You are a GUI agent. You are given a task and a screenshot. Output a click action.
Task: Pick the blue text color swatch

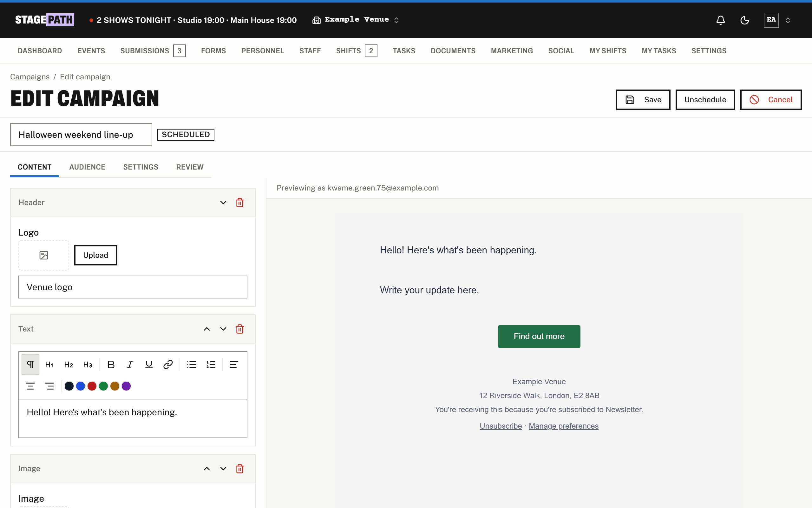pyautogui.click(x=81, y=386)
